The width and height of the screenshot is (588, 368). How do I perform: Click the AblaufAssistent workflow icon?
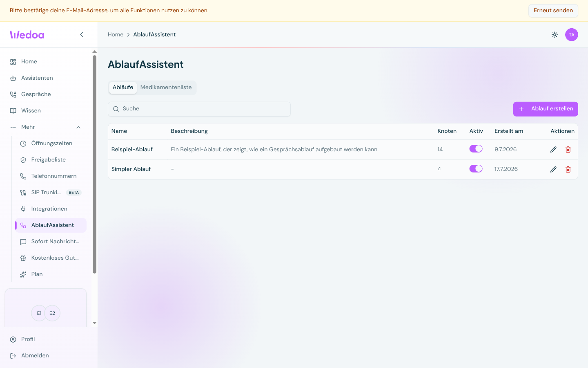pyautogui.click(x=23, y=225)
